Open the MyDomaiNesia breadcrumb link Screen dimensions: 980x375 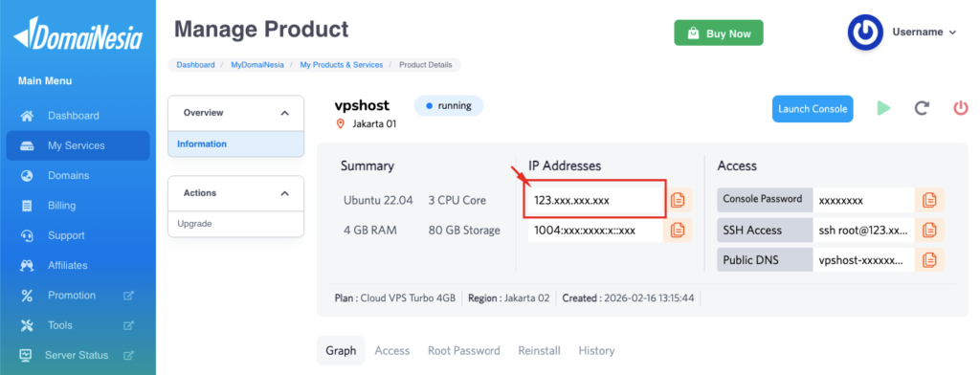click(257, 64)
